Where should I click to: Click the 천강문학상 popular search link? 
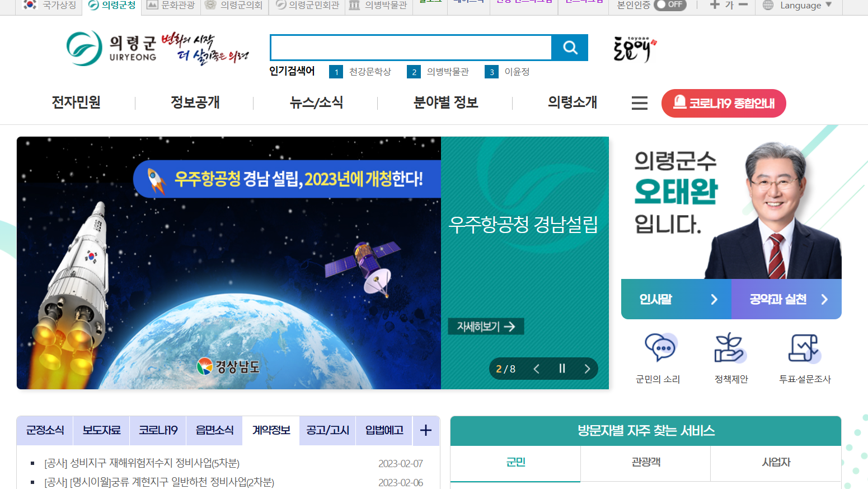coord(369,72)
